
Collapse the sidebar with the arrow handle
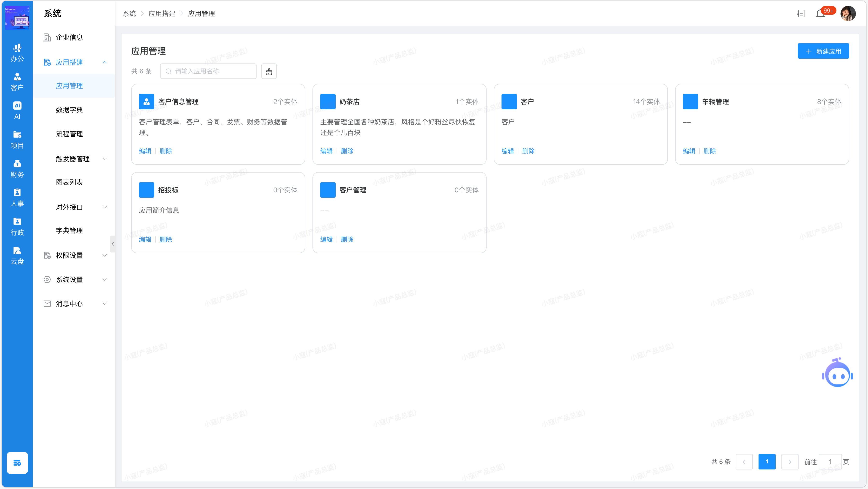pyautogui.click(x=113, y=244)
